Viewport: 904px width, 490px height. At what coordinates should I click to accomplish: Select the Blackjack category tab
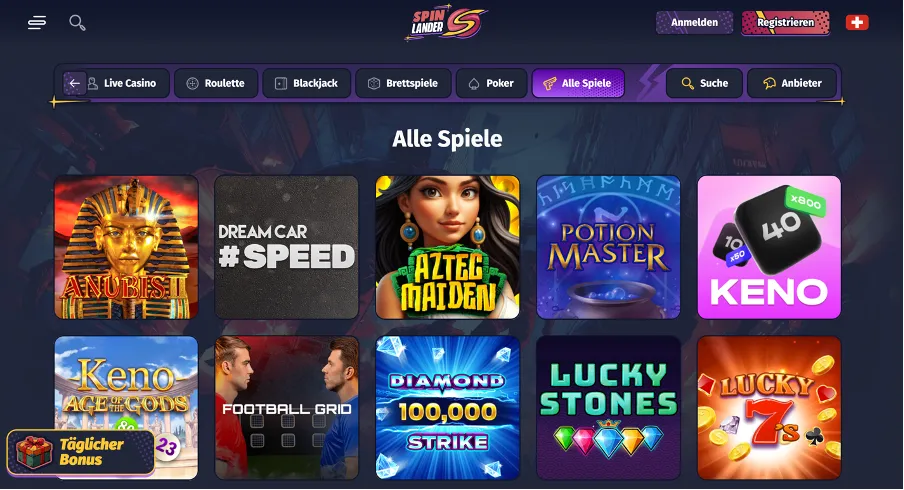click(x=307, y=83)
